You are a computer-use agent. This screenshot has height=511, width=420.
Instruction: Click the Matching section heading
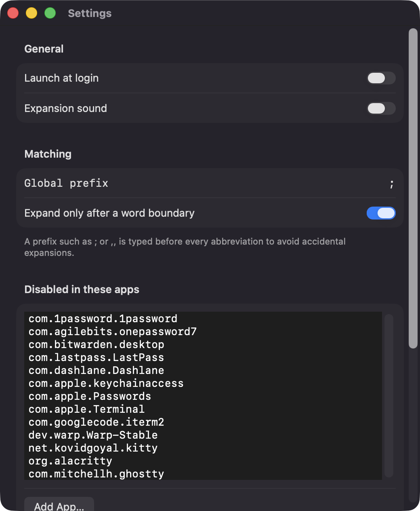coord(48,154)
